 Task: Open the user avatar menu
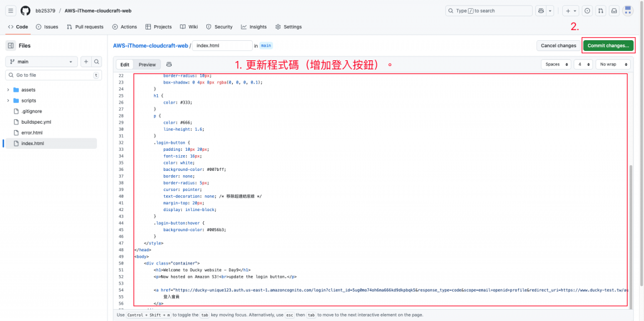628,11
